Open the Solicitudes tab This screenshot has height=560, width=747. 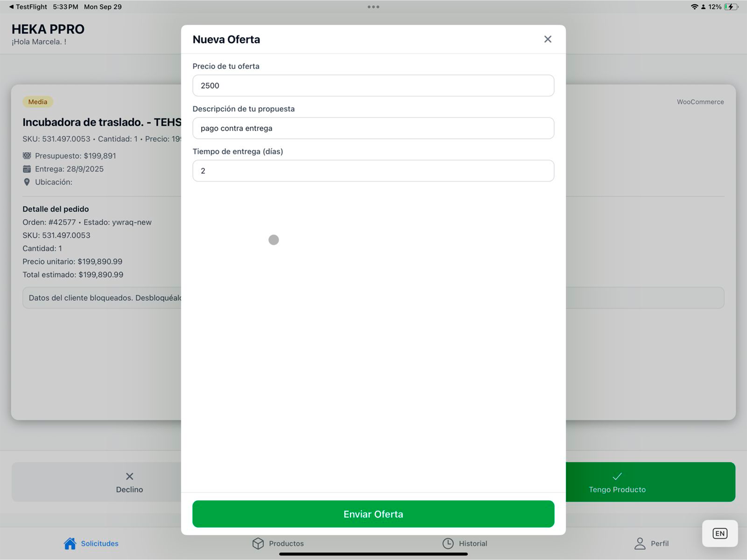pyautogui.click(x=91, y=543)
